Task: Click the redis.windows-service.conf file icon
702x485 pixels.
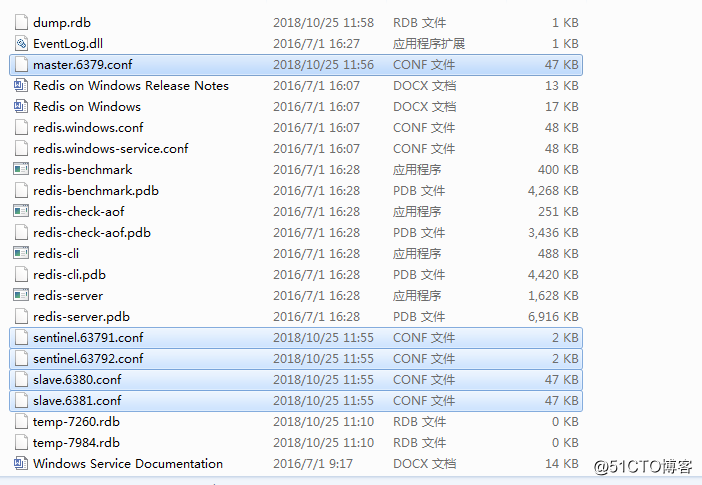Action: point(21,148)
